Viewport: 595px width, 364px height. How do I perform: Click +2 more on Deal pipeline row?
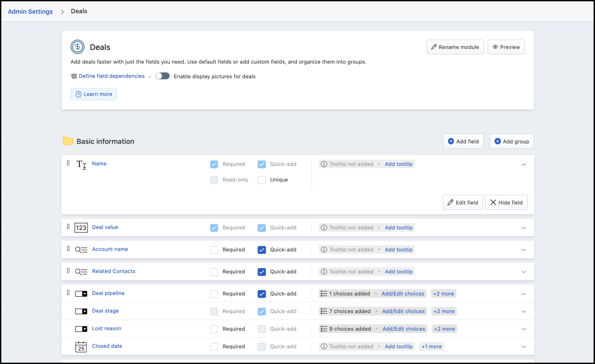click(x=443, y=294)
